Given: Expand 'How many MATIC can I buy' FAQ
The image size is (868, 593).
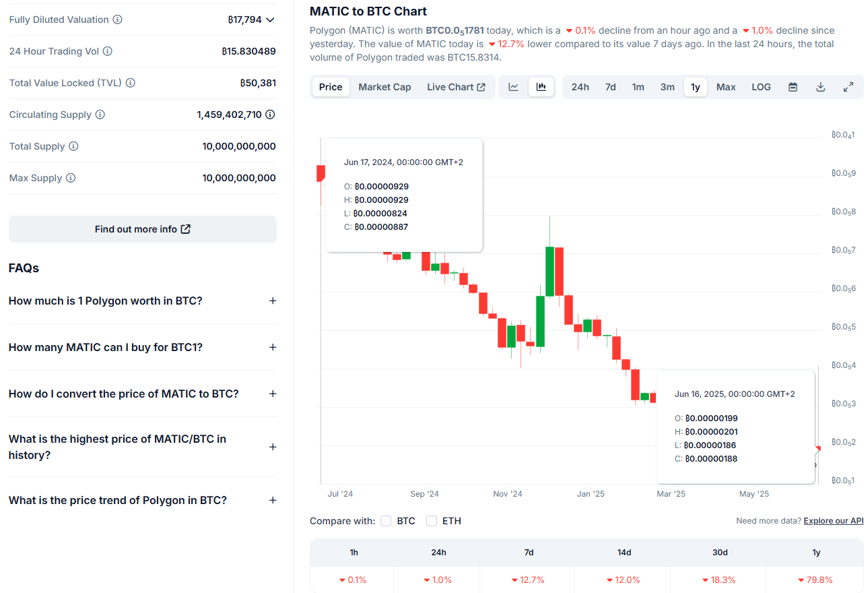Looking at the screenshot, I should tap(273, 347).
